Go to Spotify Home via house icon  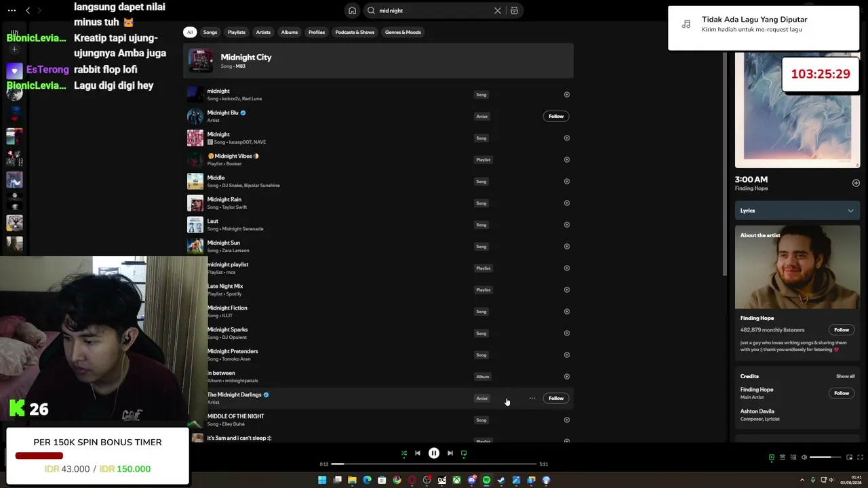[x=352, y=11]
